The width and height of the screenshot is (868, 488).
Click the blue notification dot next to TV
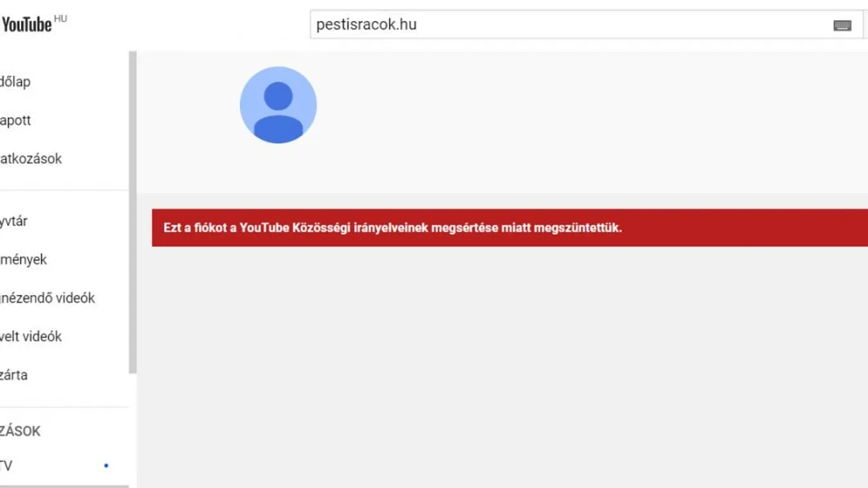coord(106,464)
